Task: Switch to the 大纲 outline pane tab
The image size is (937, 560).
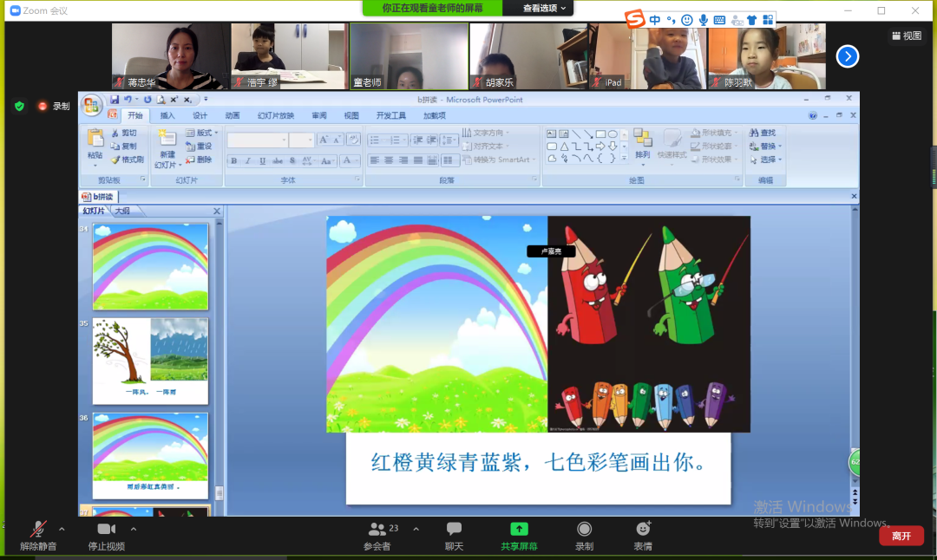Action: [x=122, y=211]
